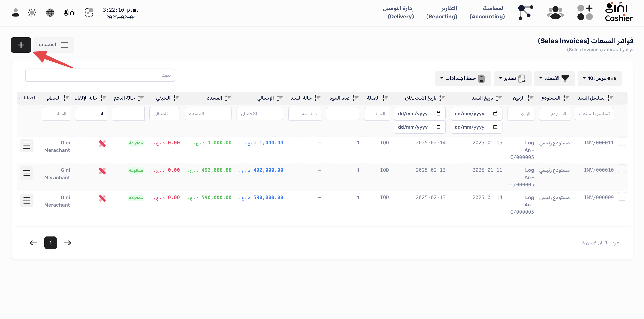Open المحاسبة (Accounting) menu

tap(487, 12)
